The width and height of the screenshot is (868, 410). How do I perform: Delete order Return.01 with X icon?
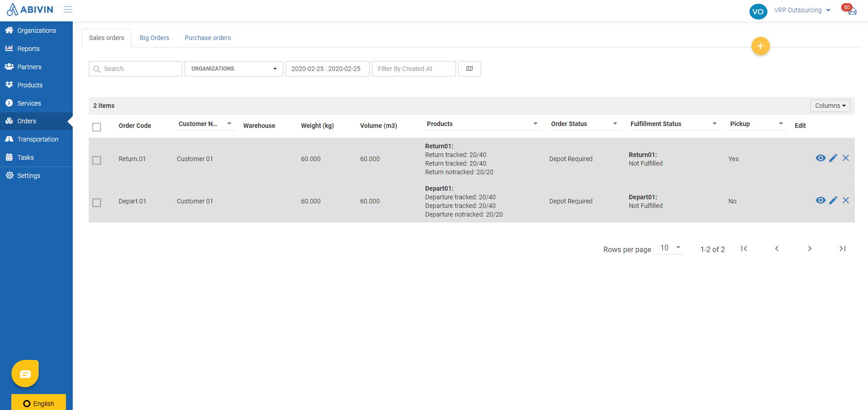pyautogui.click(x=846, y=158)
